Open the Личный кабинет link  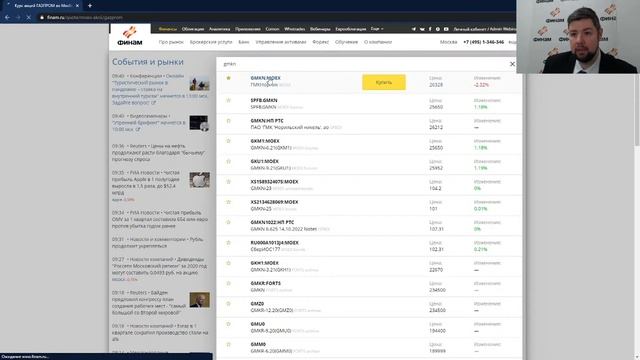click(469, 29)
